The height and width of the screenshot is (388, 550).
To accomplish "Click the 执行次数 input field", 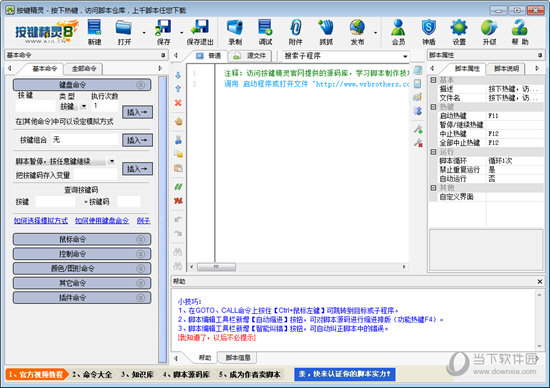I will (x=105, y=106).
